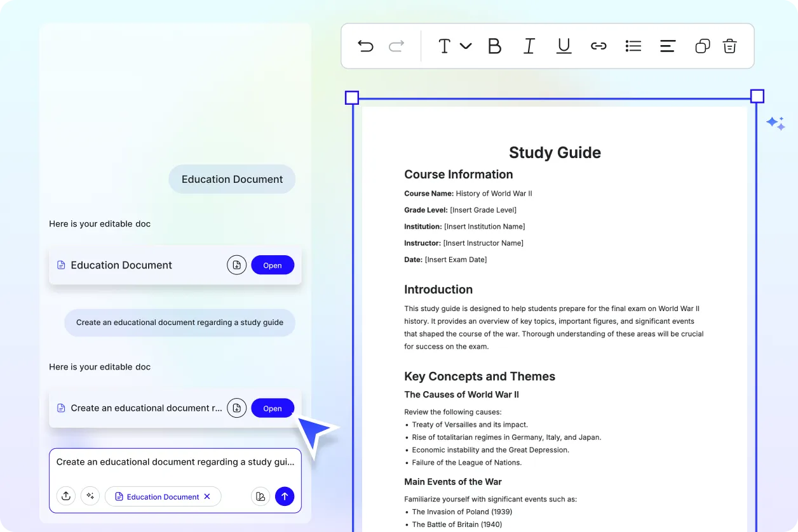Duplicate the selected content
Screen dimensions: 798x532
(702, 46)
